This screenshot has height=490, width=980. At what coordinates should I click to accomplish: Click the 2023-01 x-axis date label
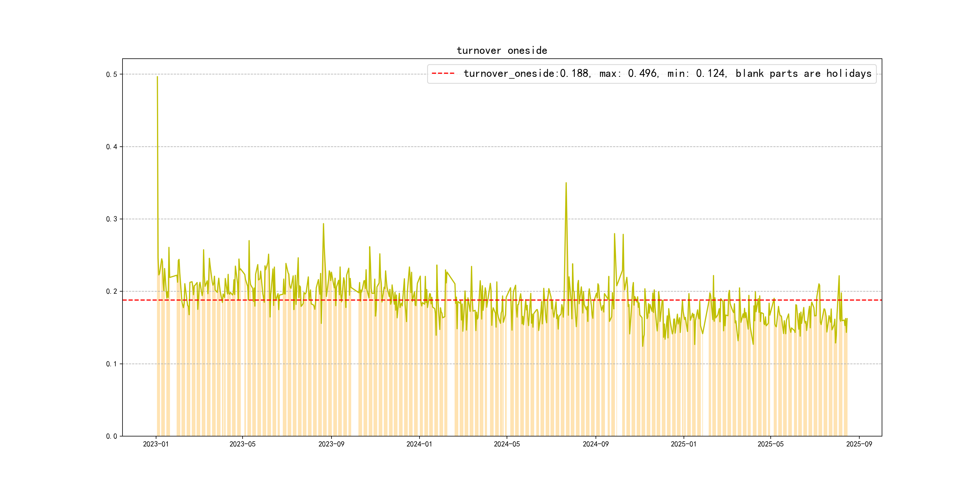[155, 444]
